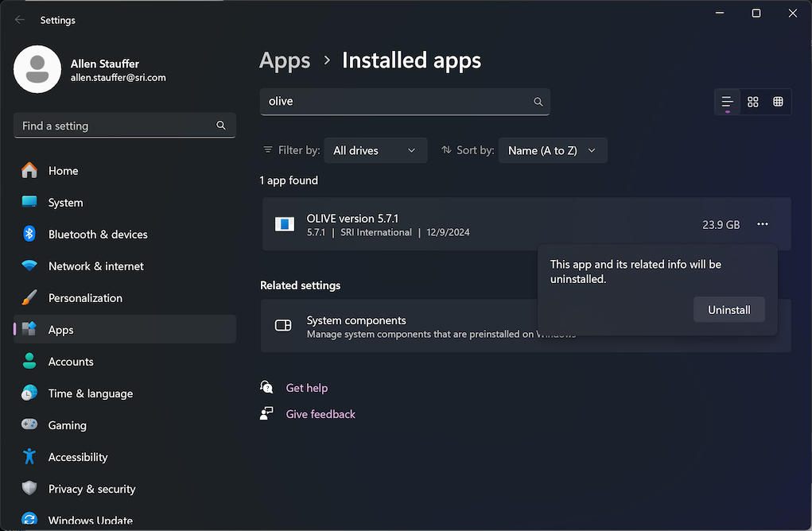The height and width of the screenshot is (531, 812).
Task: Click the Uninstall button
Action: (728, 309)
